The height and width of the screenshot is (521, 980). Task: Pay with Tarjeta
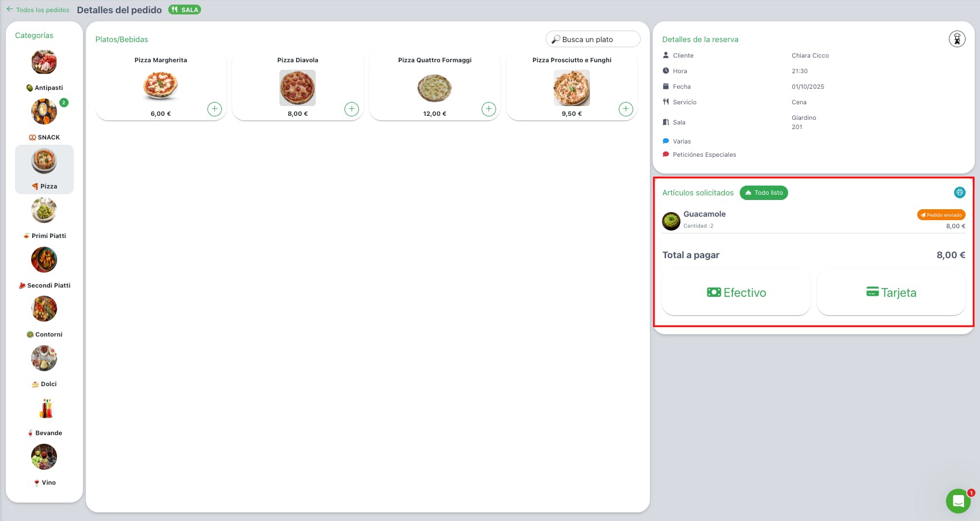click(x=891, y=293)
